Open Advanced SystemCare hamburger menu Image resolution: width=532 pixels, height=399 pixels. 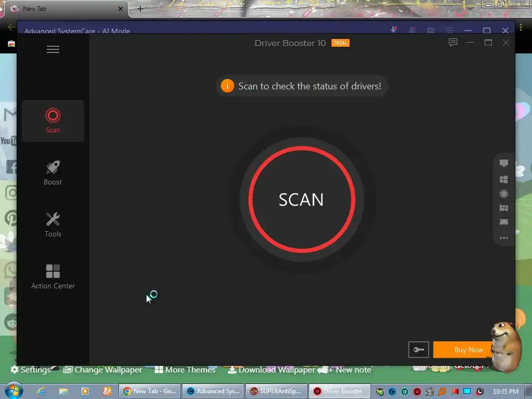(x=449, y=30)
